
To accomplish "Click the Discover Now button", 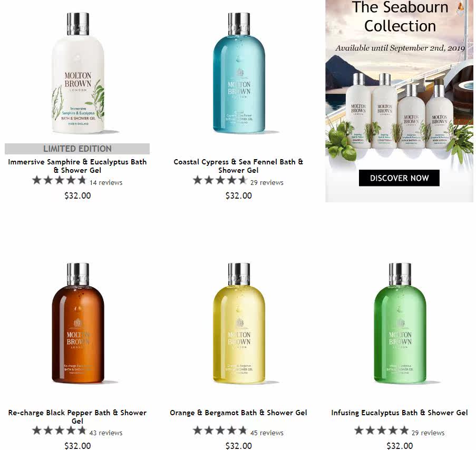I will (399, 178).
